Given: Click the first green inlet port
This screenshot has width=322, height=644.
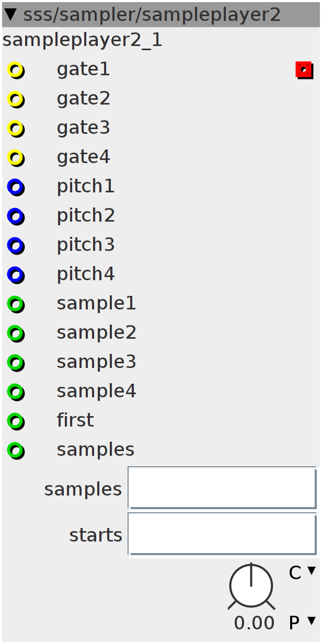Looking at the screenshot, I should coord(16,421).
